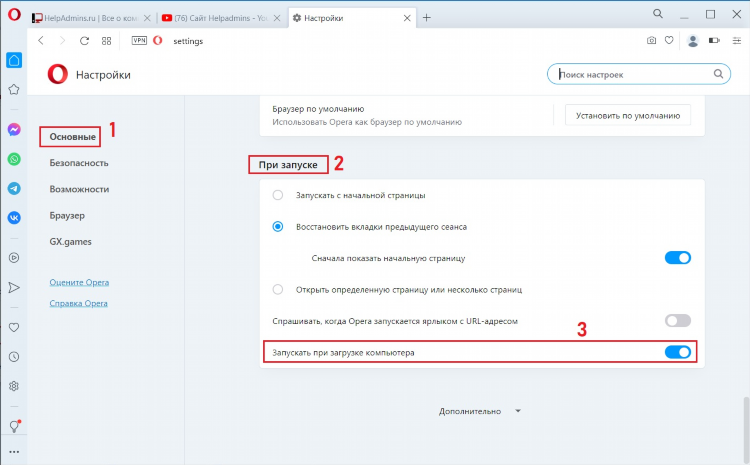Close the HelpAdmins.ru tab
Viewport: 750px width, 465px height.
[147, 18]
